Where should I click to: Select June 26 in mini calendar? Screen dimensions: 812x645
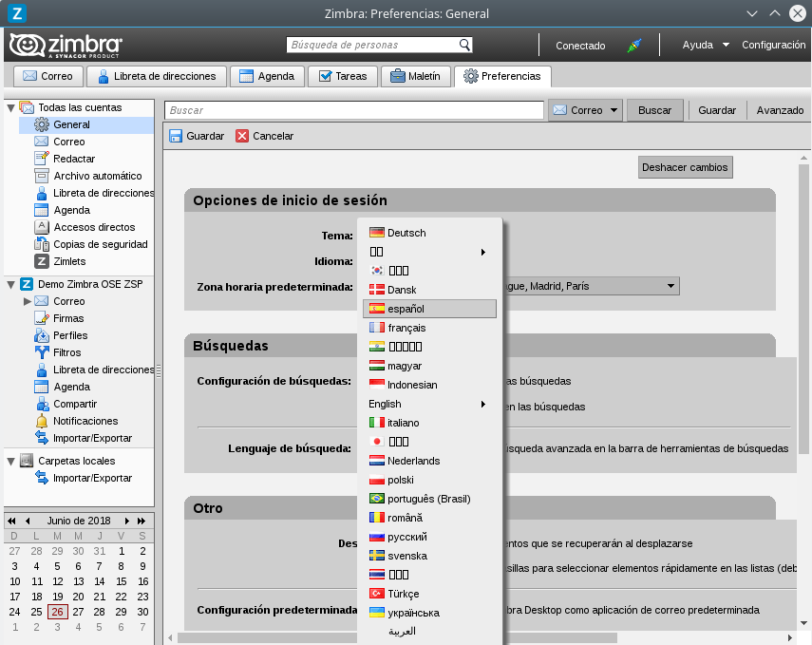[58, 612]
